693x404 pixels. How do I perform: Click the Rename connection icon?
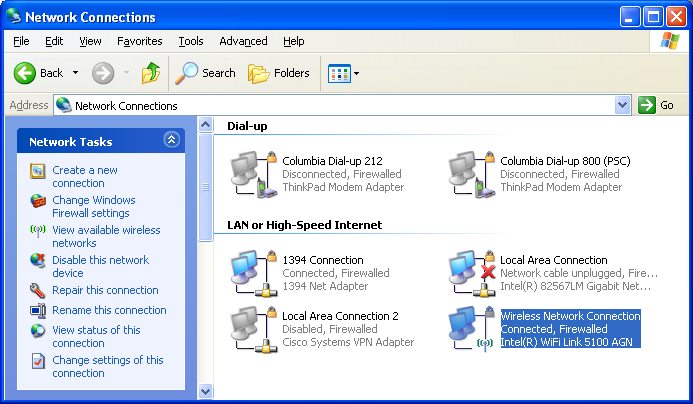pyautogui.click(x=38, y=310)
